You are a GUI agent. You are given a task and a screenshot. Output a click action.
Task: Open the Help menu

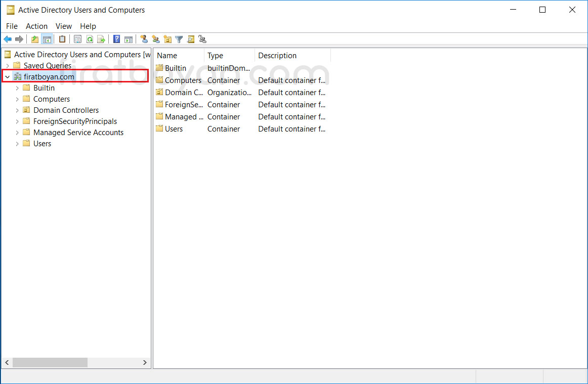[x=88, y=26]
